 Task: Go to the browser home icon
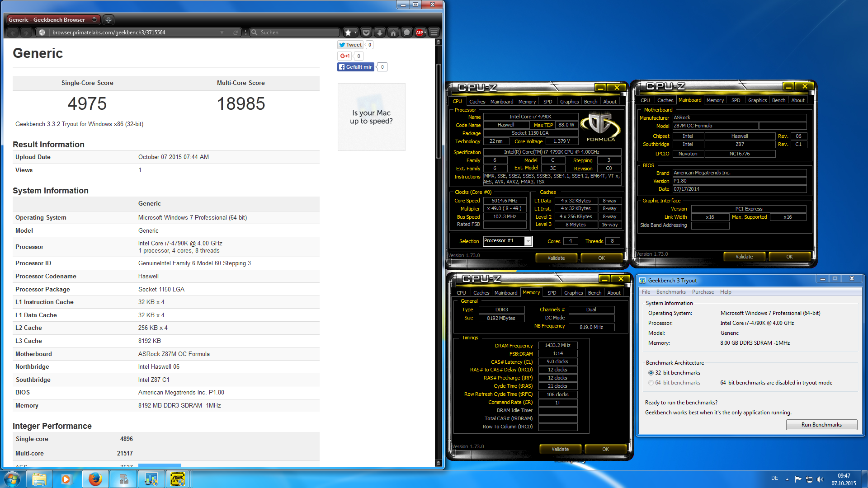coord(393,33)
